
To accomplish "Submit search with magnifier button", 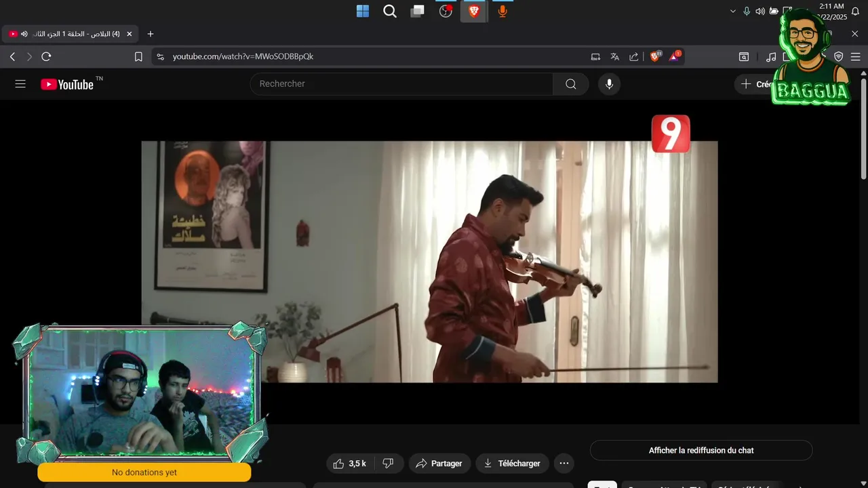I will click(571, 84).
